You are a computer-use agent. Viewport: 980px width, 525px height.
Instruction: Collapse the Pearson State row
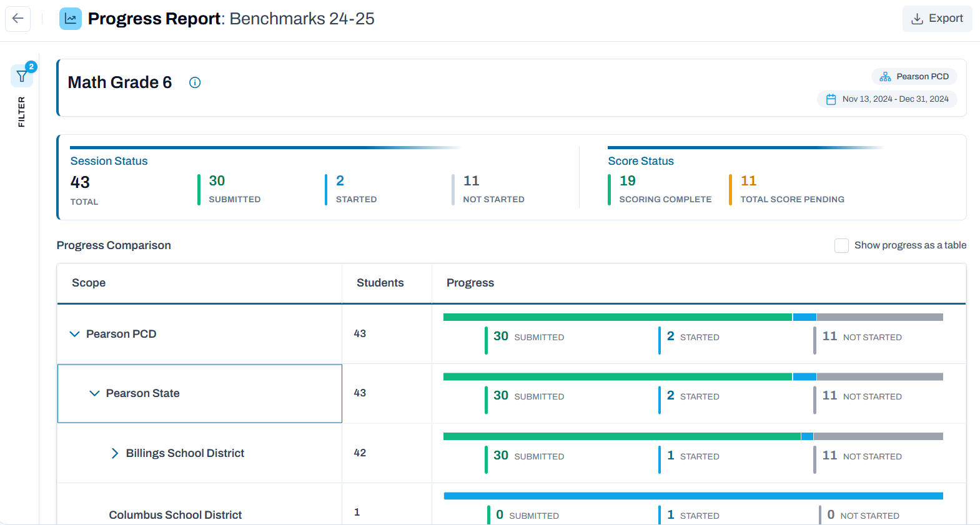94,393
